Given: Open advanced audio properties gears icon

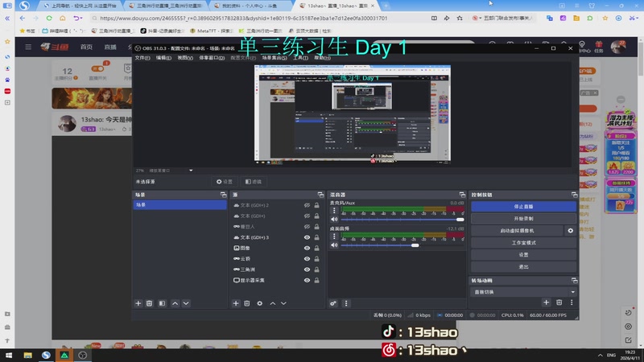Looking at the screenshot, I should pyautogui.click(x=333, y=303).
